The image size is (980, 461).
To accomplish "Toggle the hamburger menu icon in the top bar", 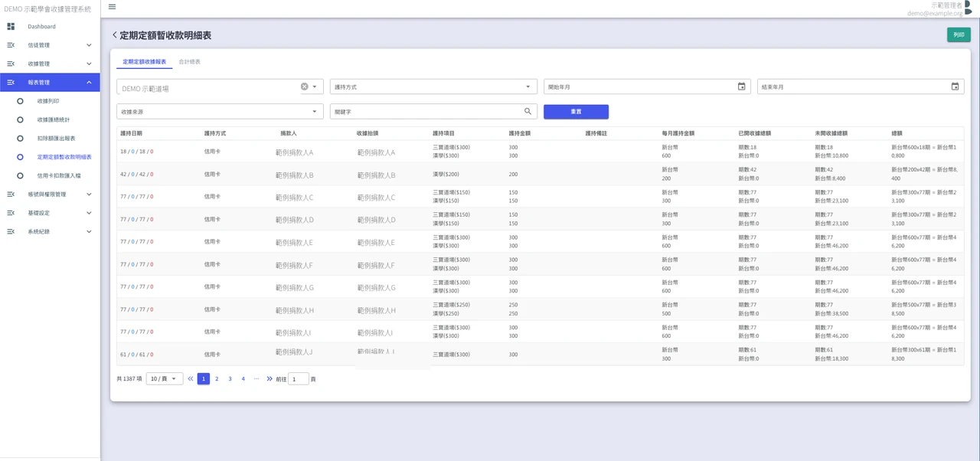I will [113, 7].
